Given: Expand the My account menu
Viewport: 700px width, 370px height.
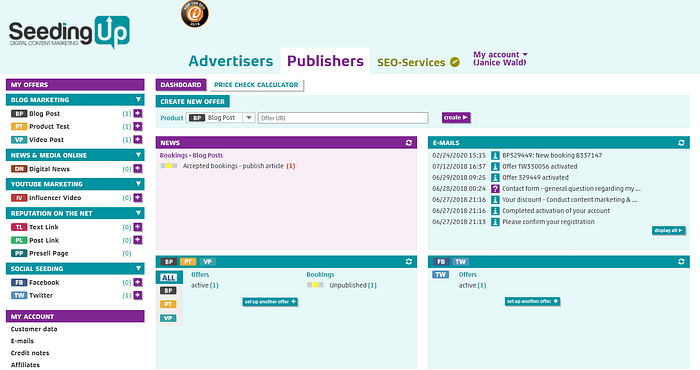Looking at the screenshot, I should [500, 58].
